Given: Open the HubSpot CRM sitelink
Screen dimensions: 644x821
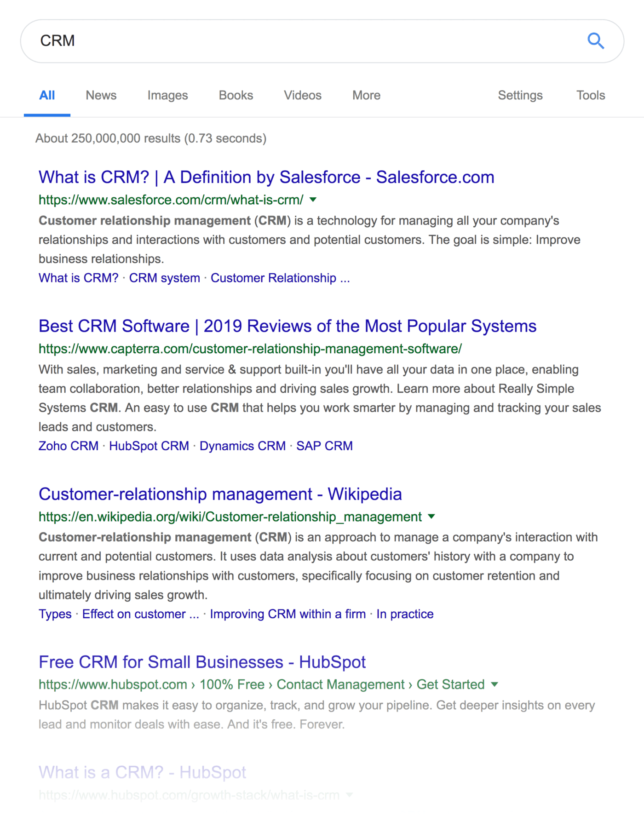Looking at the screenshot, I should pos(149,446).
